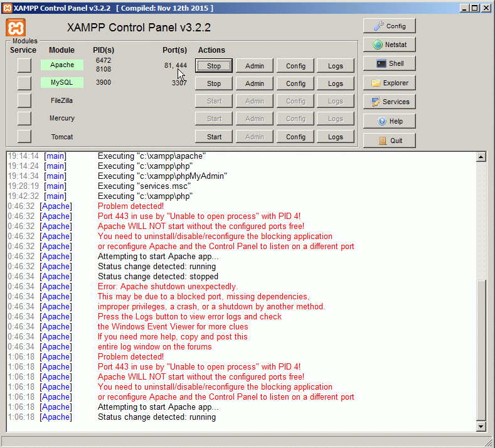Click log line "Press the Logs button to view error logs"
This screenshot has width=495, height=448.
(189, 316)
